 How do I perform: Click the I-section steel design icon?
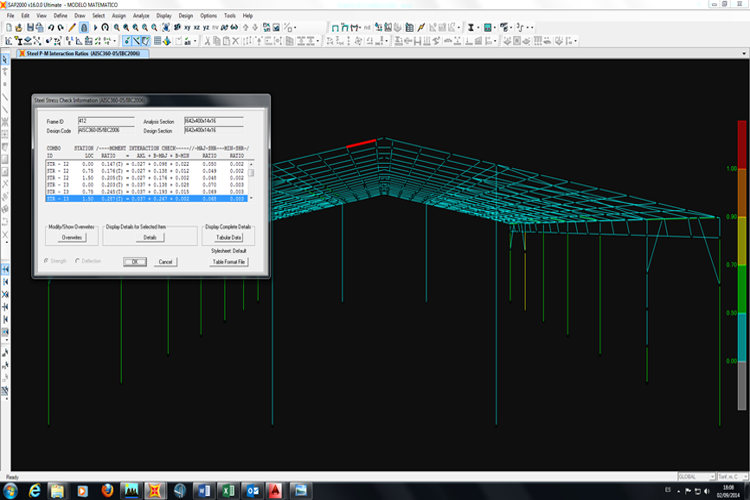click(x=471, y=28)
